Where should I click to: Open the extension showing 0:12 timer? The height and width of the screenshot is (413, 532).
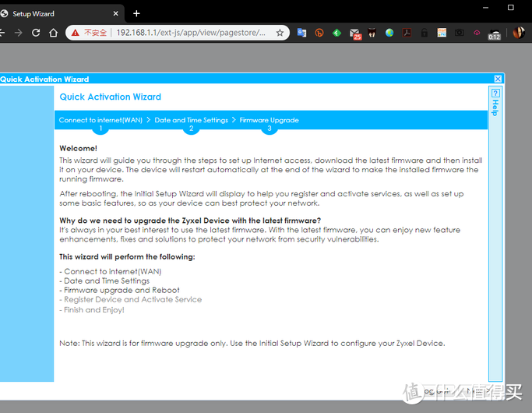[495, 34]
